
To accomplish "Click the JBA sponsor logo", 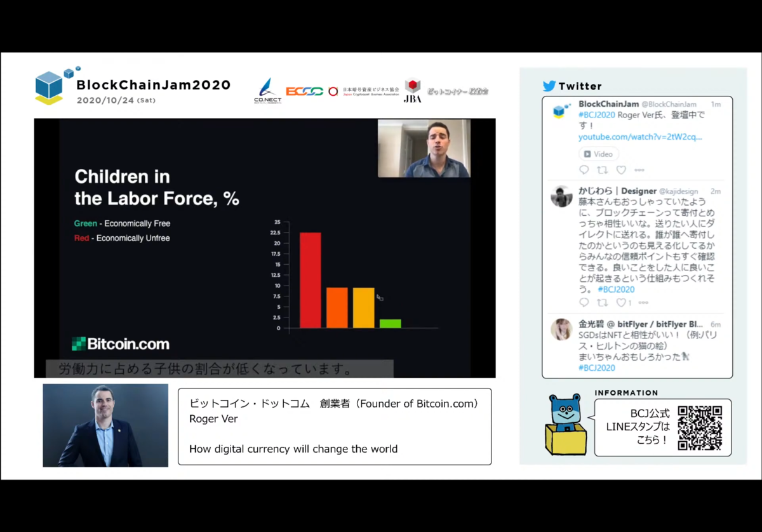I will click(413, 90).
